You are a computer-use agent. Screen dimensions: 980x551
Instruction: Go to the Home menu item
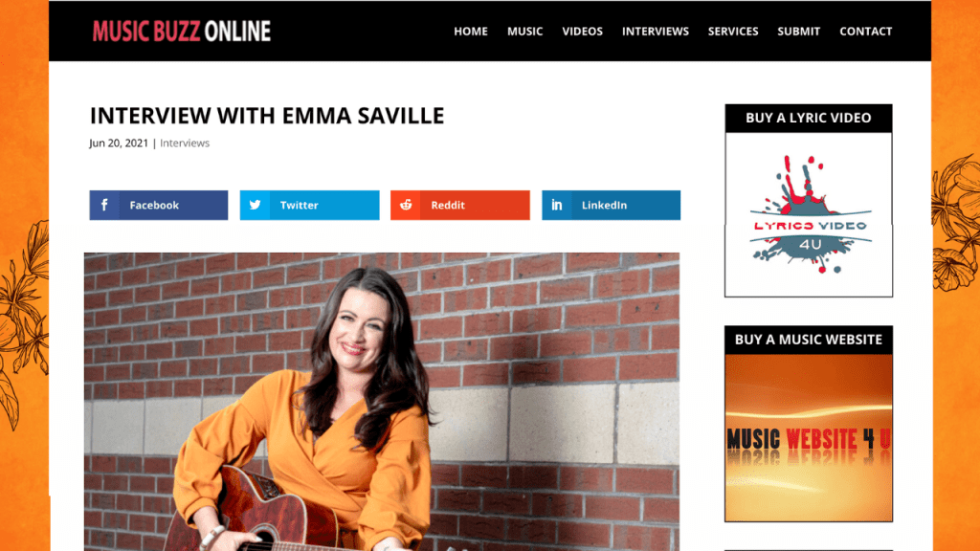pyautogui.click(x=471, y=32)
